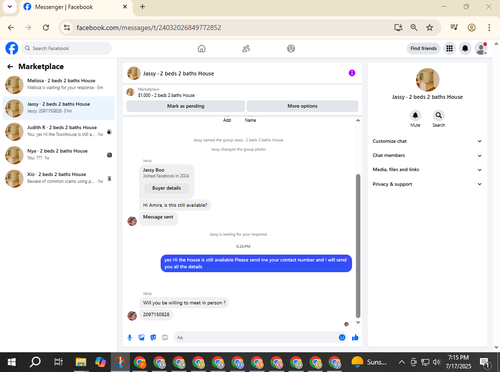Click chat scrollbar down arrow
The width and height of the screenshot is (500, 372).
358,322
